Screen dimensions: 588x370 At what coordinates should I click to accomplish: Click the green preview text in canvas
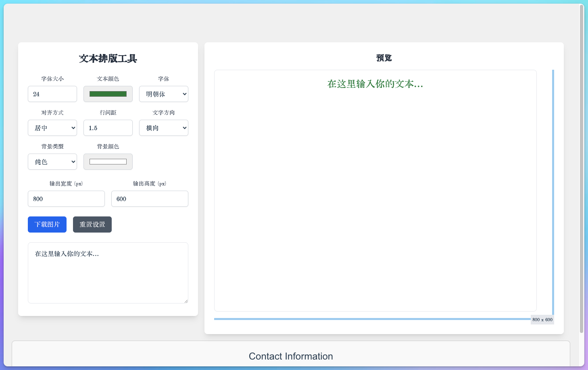[375, 84]
